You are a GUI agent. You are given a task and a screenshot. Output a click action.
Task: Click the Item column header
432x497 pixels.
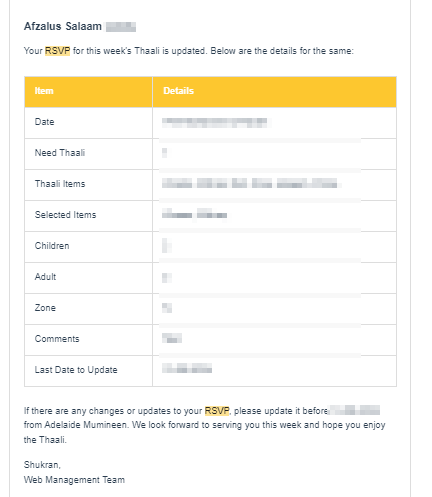click(x=44, y=91)
